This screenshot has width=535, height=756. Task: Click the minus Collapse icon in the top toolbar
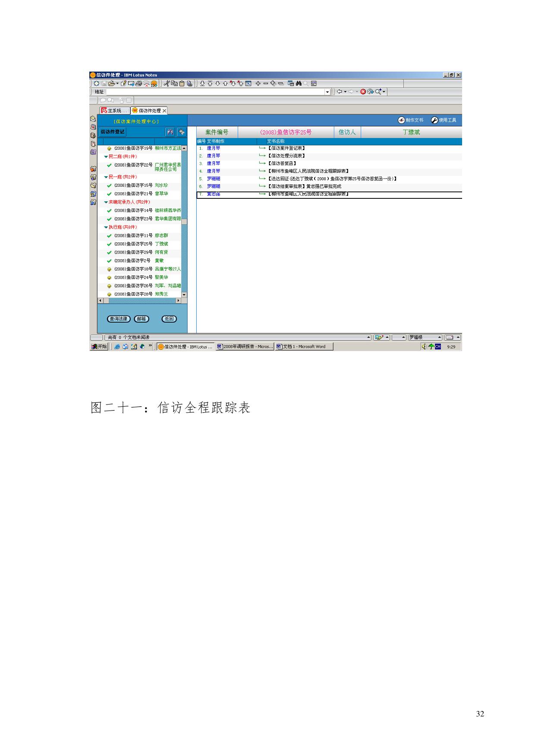tap(266, 83)
